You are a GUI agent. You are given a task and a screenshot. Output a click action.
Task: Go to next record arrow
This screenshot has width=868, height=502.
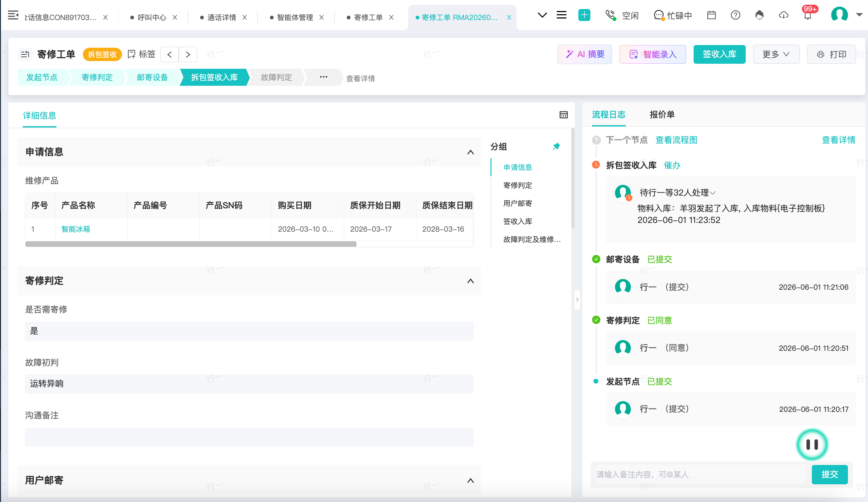point(188,54)
